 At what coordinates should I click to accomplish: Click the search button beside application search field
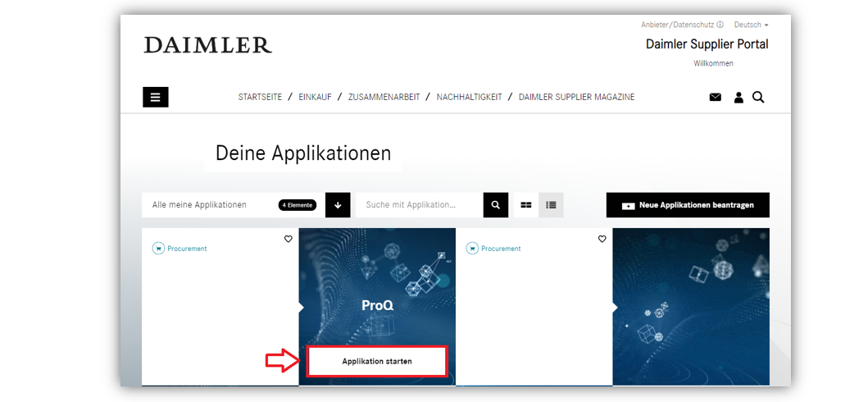[x=495, y=205]
